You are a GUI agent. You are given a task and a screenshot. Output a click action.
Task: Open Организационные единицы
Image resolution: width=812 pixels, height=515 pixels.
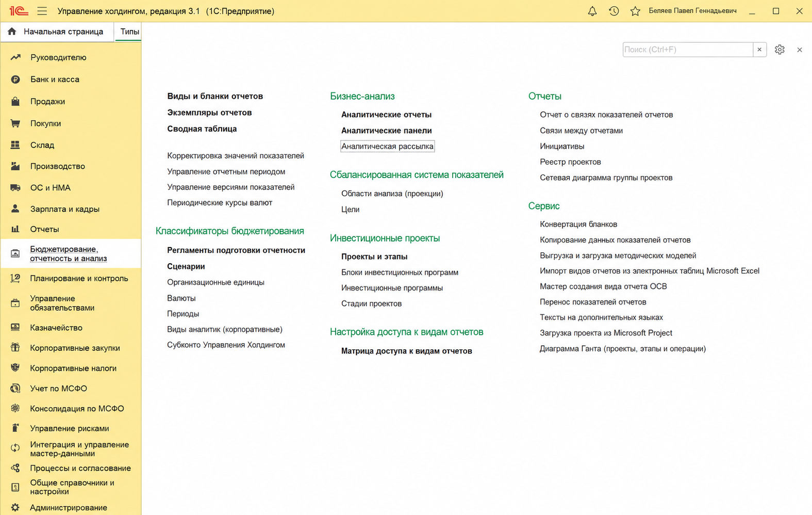tap(216, 282)
